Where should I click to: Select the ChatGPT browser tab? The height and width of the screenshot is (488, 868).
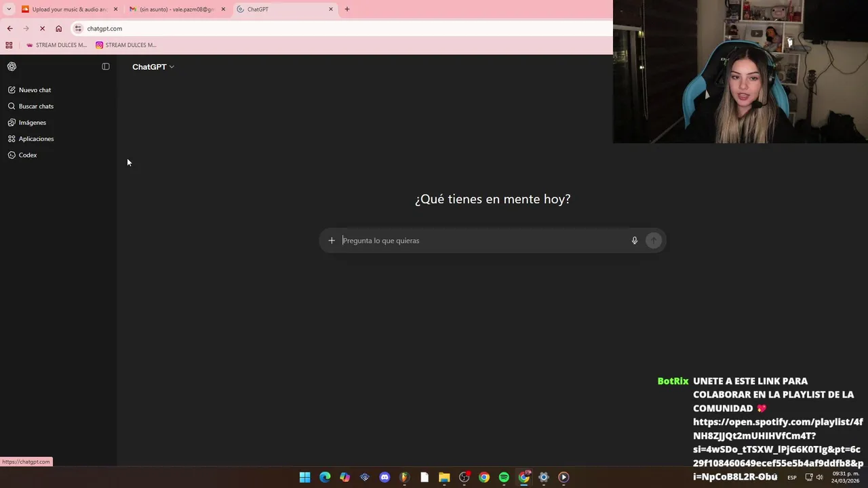click(285, 9)
